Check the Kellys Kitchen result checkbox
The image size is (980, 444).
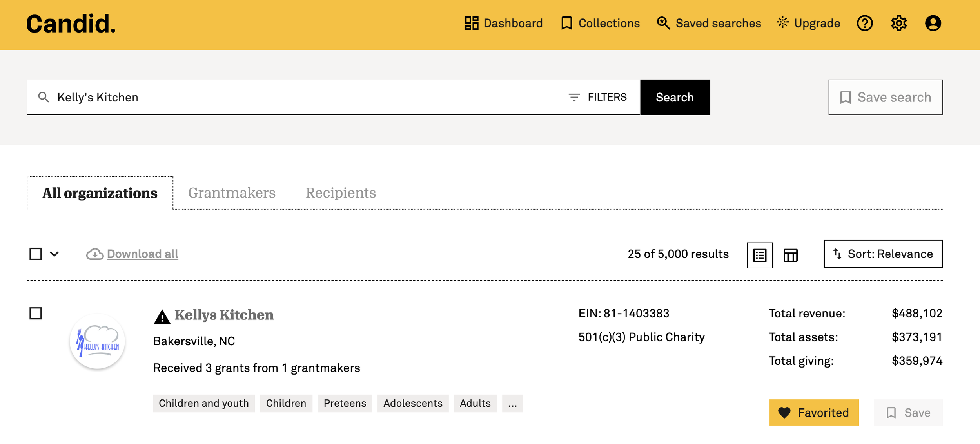[x=36, y=313]
